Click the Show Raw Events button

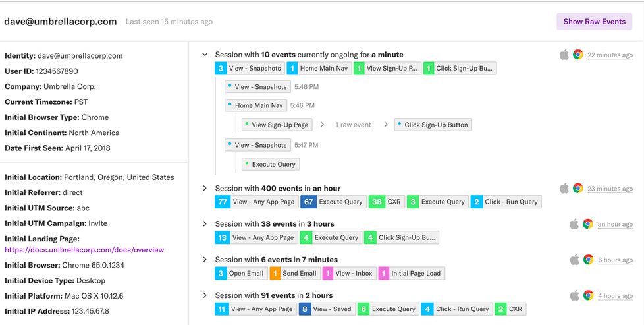[595, 21]
